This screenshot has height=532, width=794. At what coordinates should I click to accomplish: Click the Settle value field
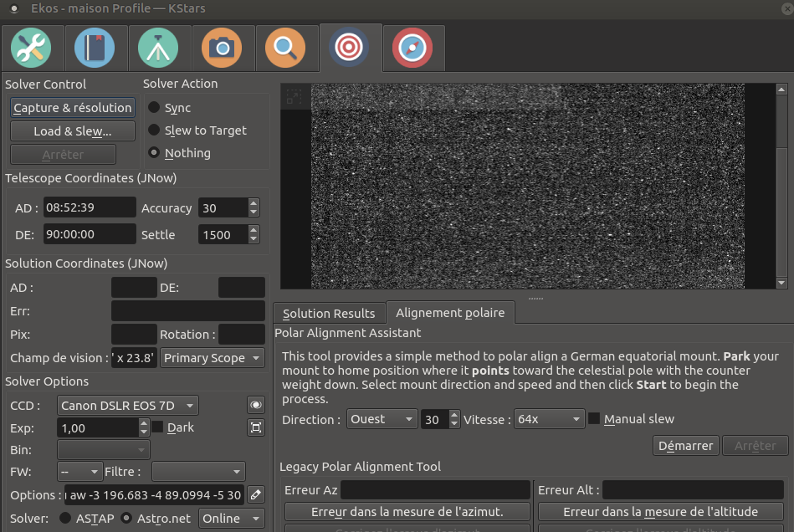(223, 235)
